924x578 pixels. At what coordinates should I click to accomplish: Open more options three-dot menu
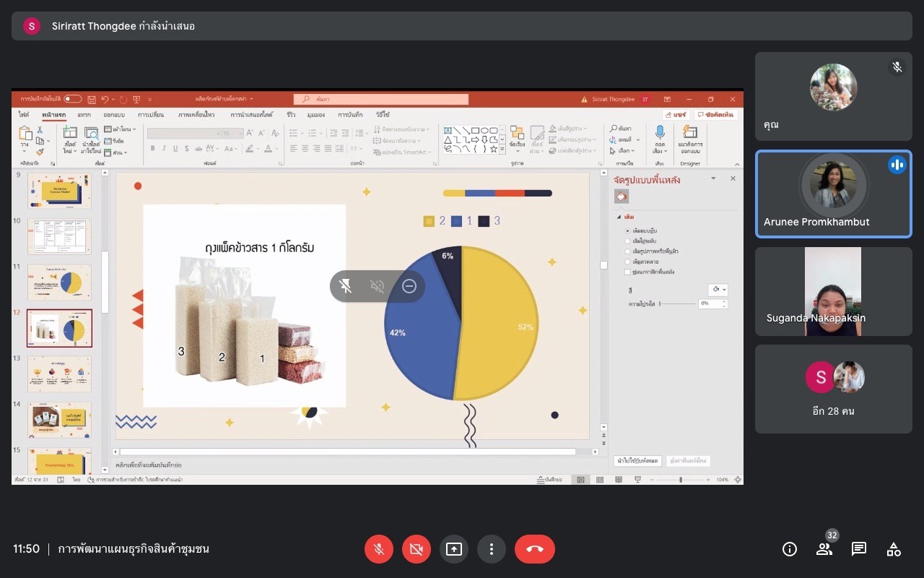pyautogui.click(x=492, y=549)
